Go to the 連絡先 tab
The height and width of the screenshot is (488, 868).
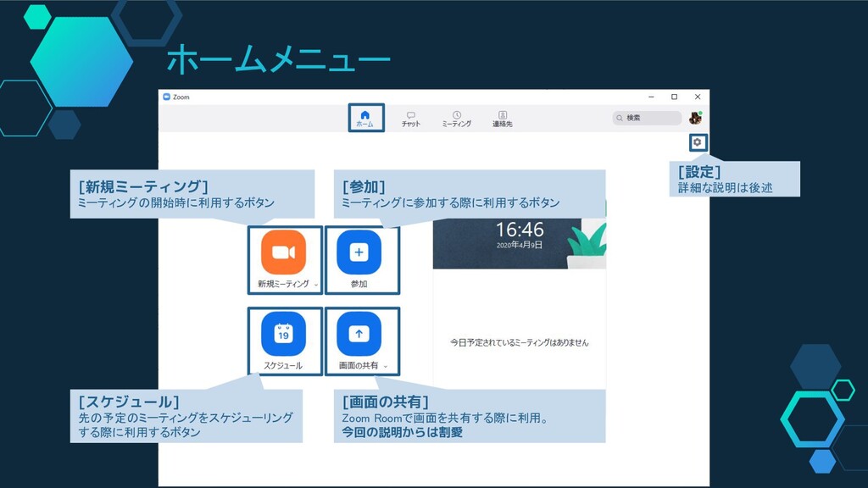(x=502, y=119)
